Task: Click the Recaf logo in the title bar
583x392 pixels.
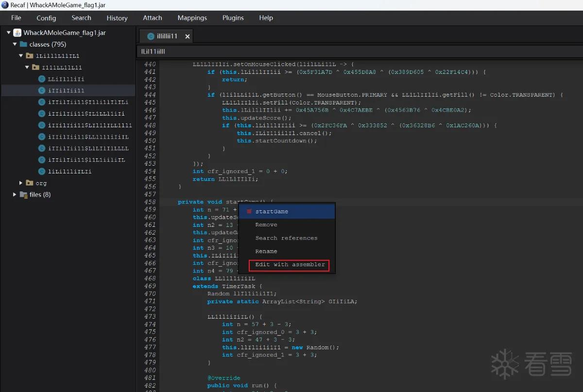Action: [x=4, y=5]
